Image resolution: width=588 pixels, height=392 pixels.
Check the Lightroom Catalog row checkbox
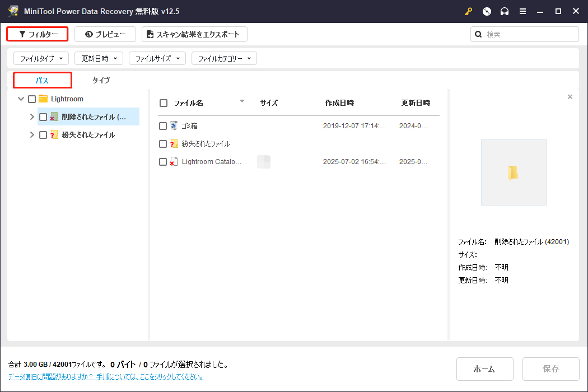click(163, 162)
